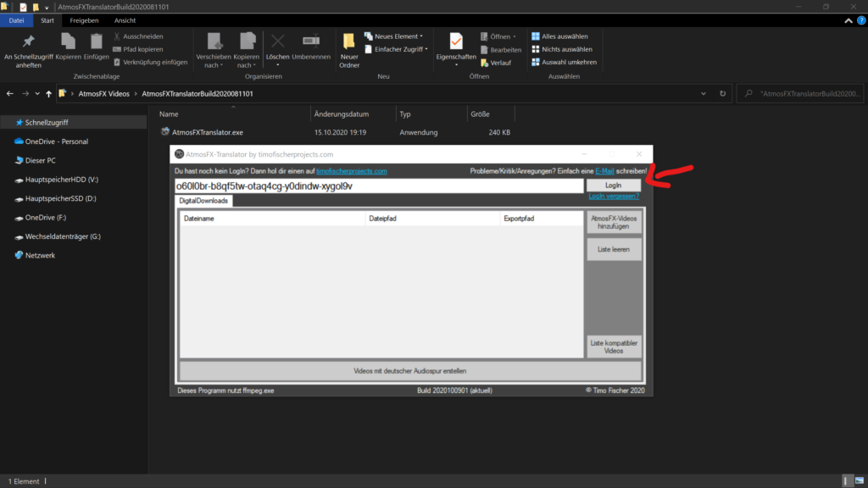Click the Umbenennen icon

311,47
